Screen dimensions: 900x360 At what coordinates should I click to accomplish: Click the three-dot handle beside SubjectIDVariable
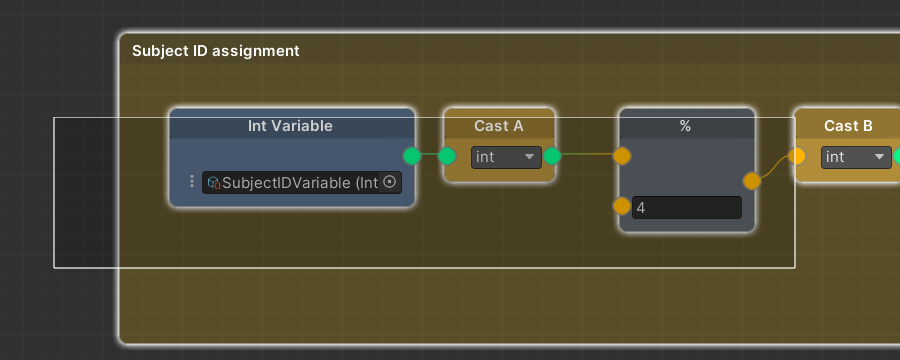[192, 182]
